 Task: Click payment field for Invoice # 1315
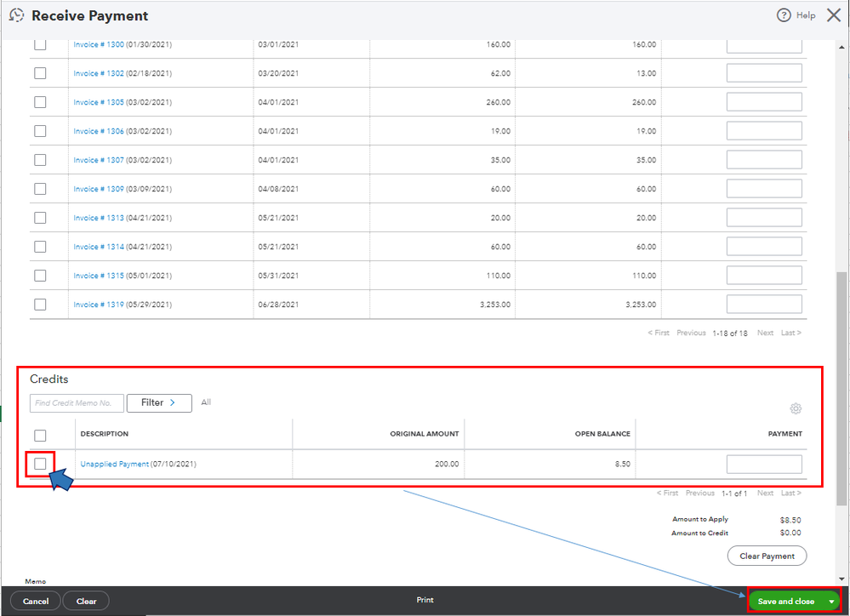point(764,276)
